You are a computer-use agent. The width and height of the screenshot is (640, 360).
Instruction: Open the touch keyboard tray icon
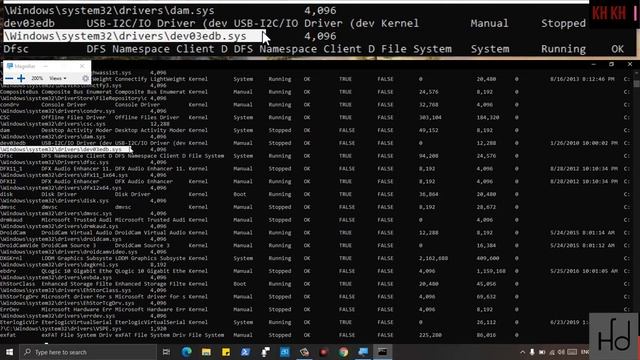pos(572,352)
